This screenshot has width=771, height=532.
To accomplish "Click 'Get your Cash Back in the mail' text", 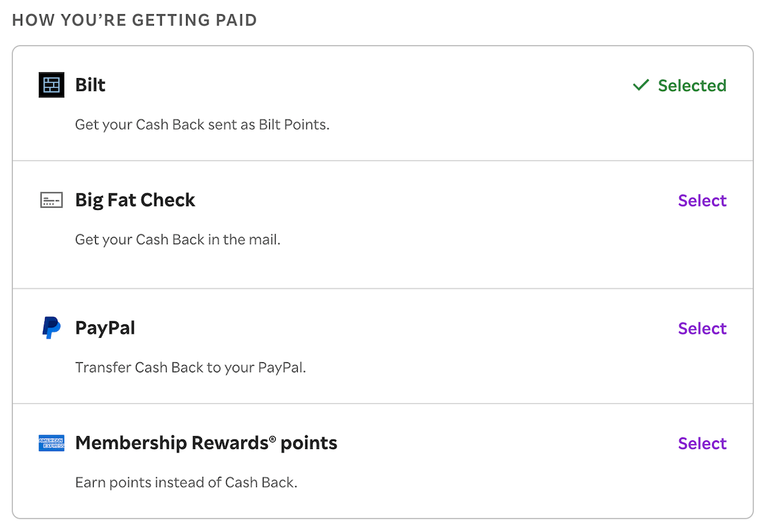I will 178,240.
